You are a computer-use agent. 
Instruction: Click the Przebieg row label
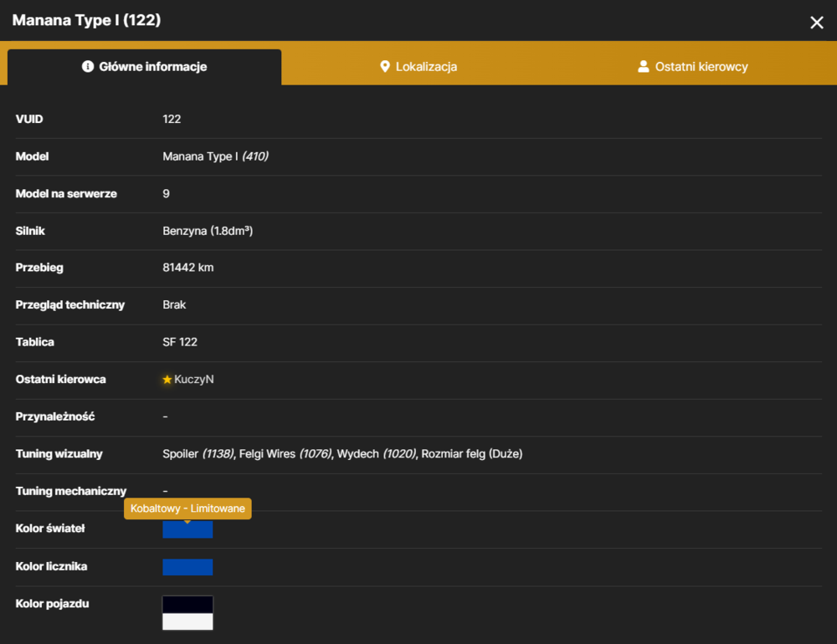tap(39, 268)
